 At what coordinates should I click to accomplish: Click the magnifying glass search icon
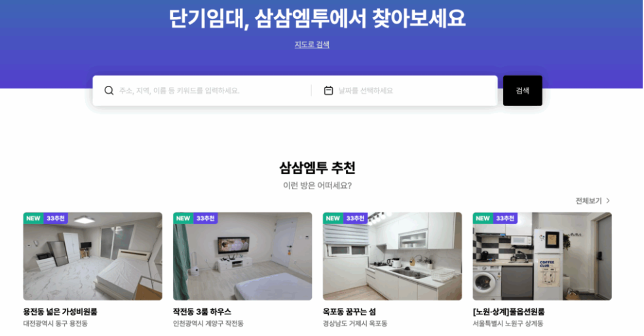[109, 90]
